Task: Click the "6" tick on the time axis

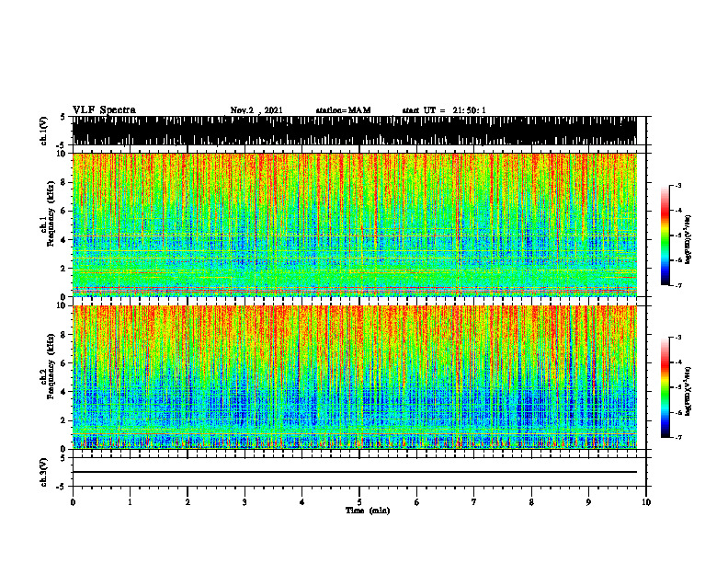Action: click(417, 502)
